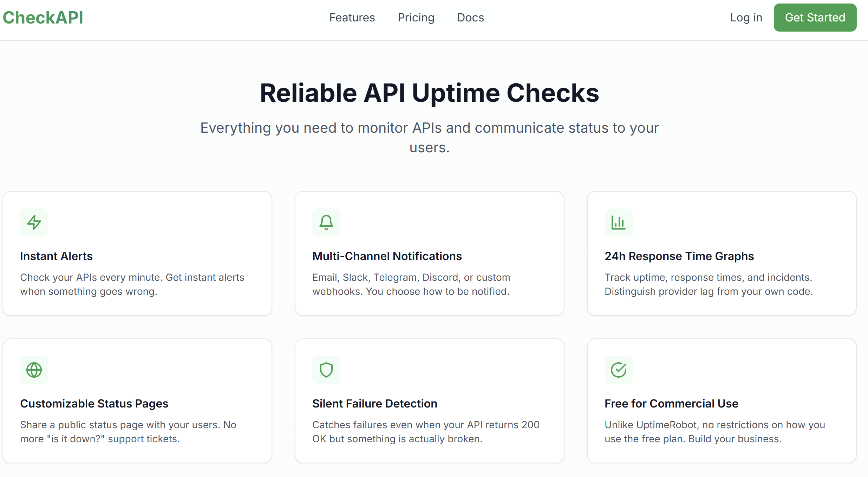This screenshot has height=477, width=868.
Task: Click the 24h Response Time Graphs heading
Action: [x=679, y=256]
